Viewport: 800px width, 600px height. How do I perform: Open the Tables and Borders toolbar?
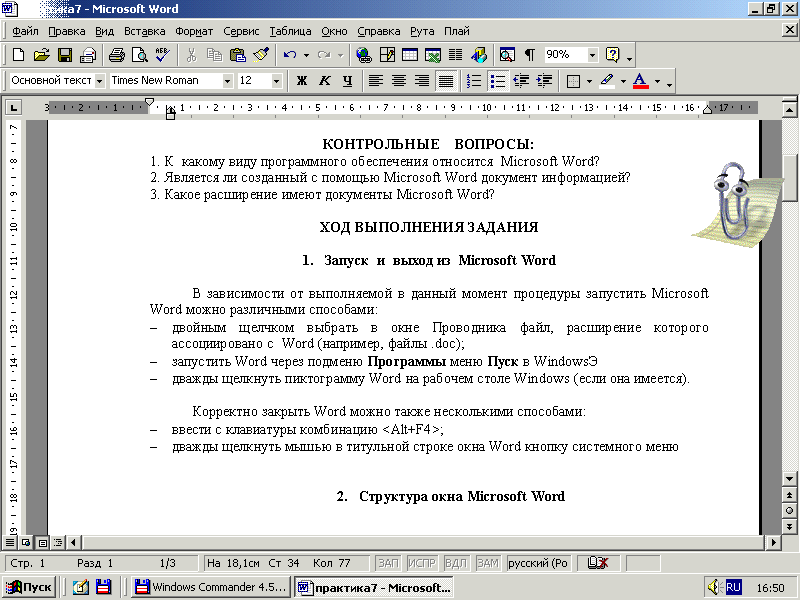pos(387,54)
